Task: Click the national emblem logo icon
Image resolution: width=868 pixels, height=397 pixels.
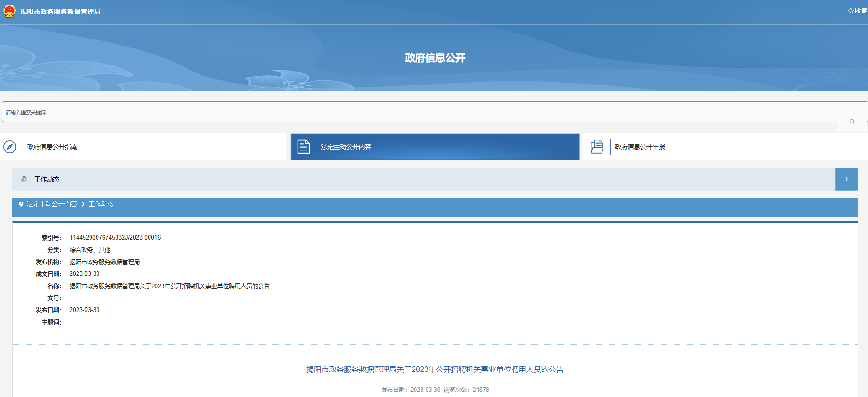Action: click(x=9, y=11)
